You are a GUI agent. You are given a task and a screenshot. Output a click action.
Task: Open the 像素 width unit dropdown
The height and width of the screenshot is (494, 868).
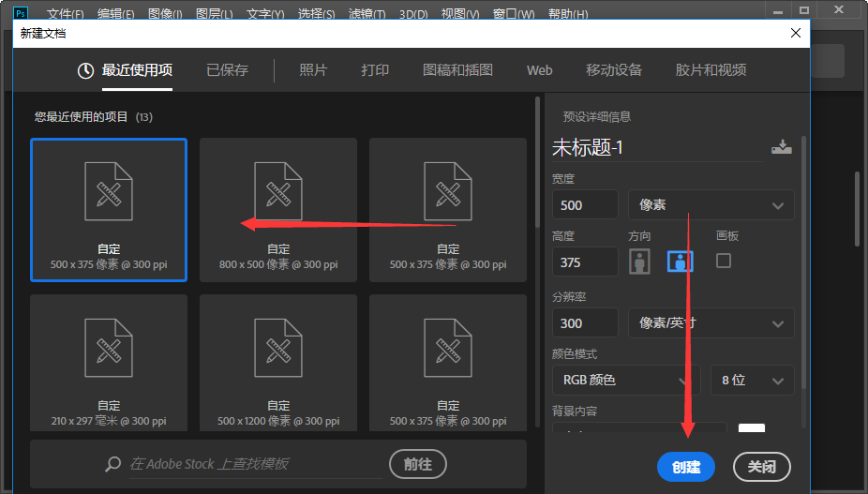pyautogui.click(x=711, y=205)
